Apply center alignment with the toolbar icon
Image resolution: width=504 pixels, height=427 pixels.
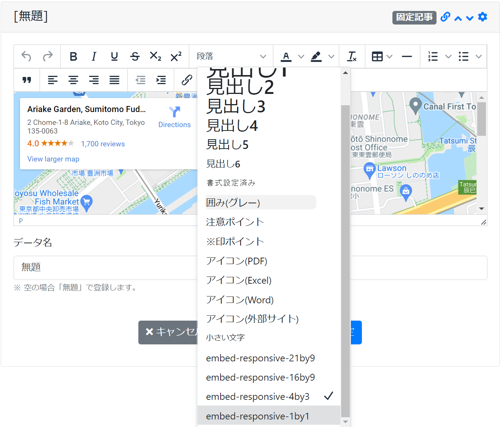click(x=73, y=80)
